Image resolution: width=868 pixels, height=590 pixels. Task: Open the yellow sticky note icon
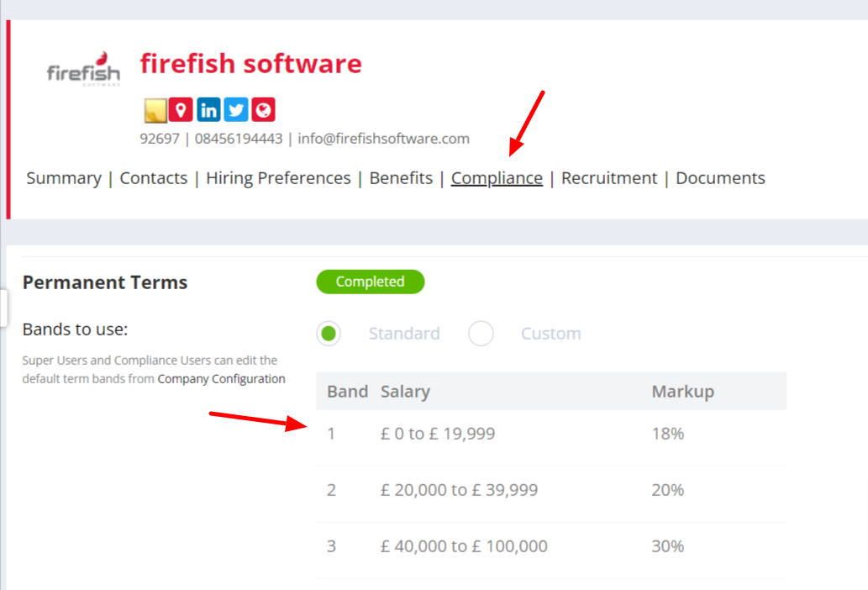(155, 110)
